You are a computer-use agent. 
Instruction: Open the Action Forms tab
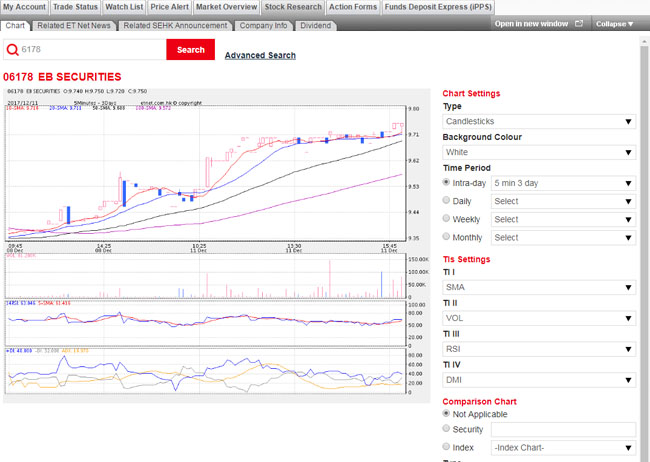click(x=353, y=7)
